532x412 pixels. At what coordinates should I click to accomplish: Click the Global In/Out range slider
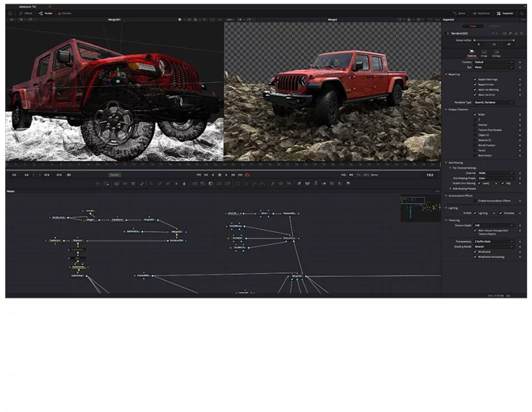(494, 40)
